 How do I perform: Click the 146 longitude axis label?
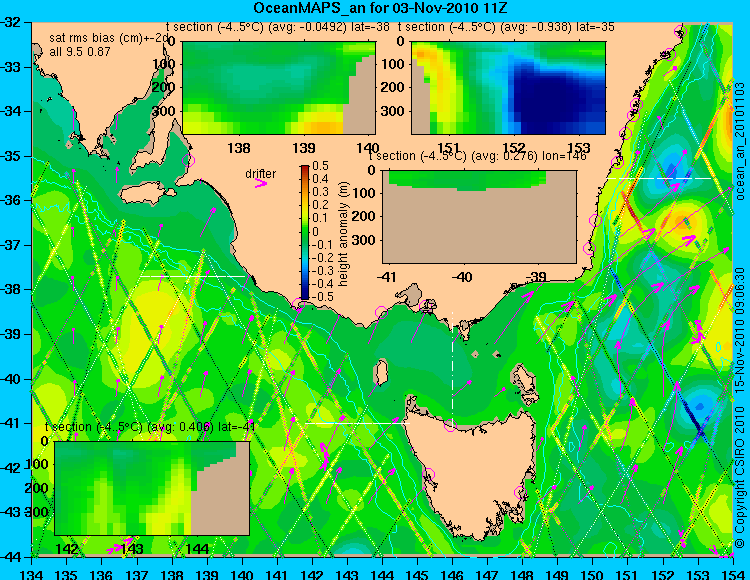coord(452,574)
